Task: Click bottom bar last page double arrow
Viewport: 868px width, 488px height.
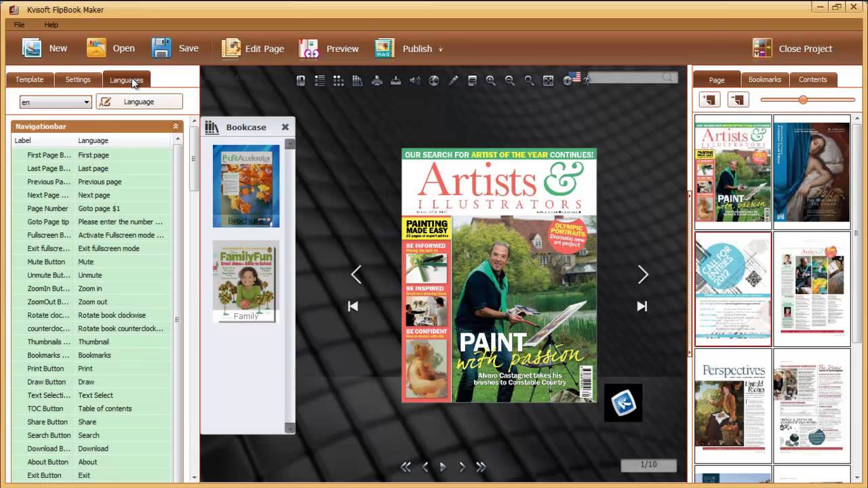Action: 481,467
